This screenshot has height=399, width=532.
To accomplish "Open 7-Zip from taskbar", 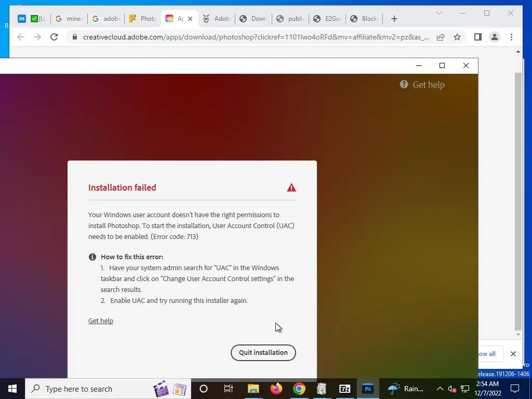I will [x=344, y=389].
